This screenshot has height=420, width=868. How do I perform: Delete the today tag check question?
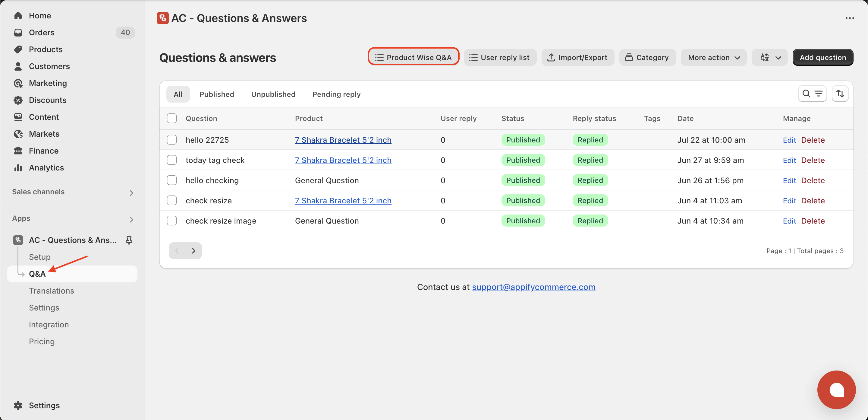[x=813, y=160]
